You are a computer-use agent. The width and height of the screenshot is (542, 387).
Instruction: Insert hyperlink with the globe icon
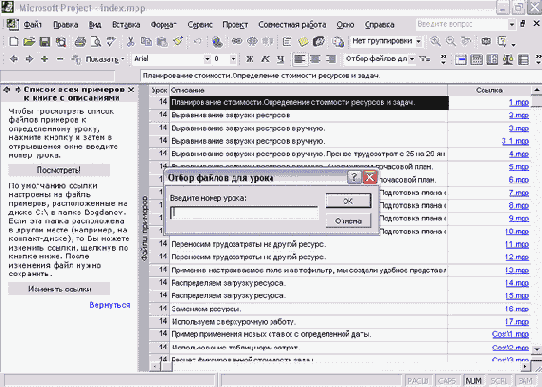click(x=217, y=42)
